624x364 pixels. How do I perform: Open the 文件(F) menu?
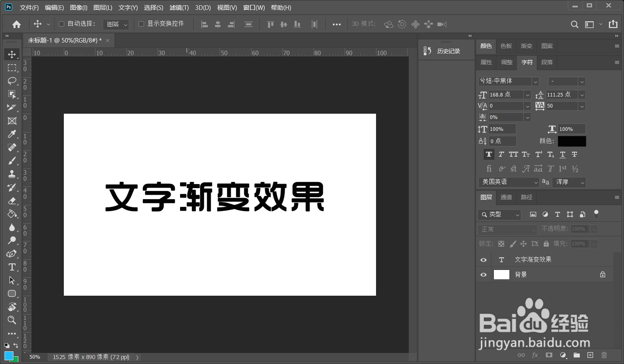[x=29, y=8]
